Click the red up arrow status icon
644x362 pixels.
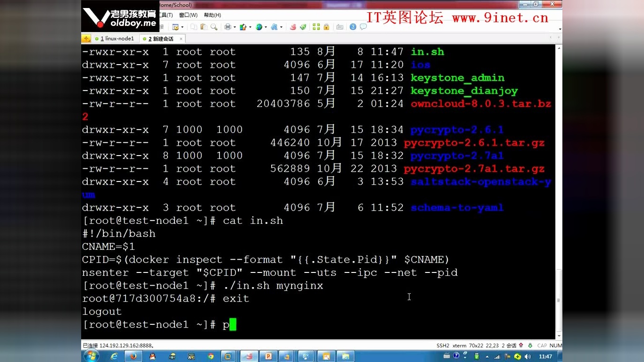(521, 346)
